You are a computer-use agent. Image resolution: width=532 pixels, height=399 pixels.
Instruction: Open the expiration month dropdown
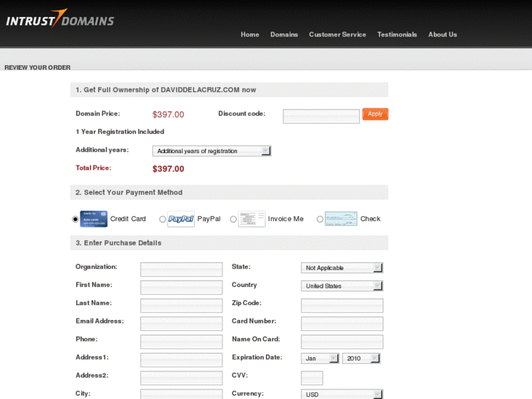[x=320, y=359]
